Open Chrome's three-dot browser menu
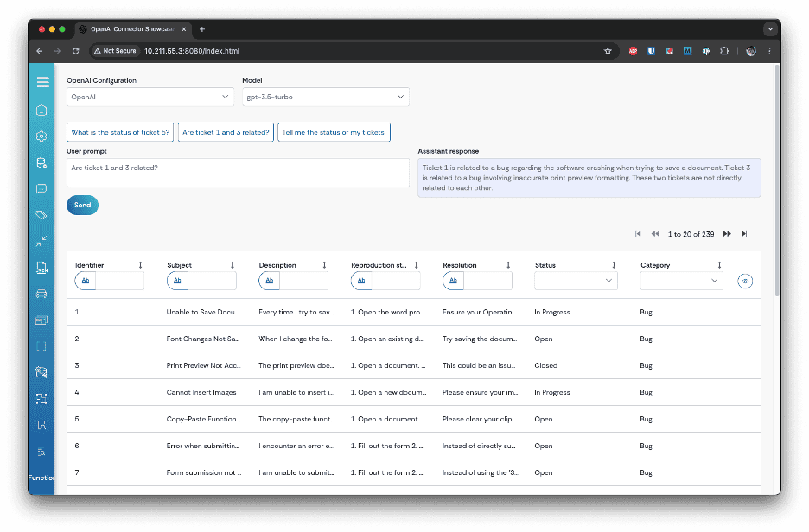This screenshot has height=532, width=809. point(770,51)
